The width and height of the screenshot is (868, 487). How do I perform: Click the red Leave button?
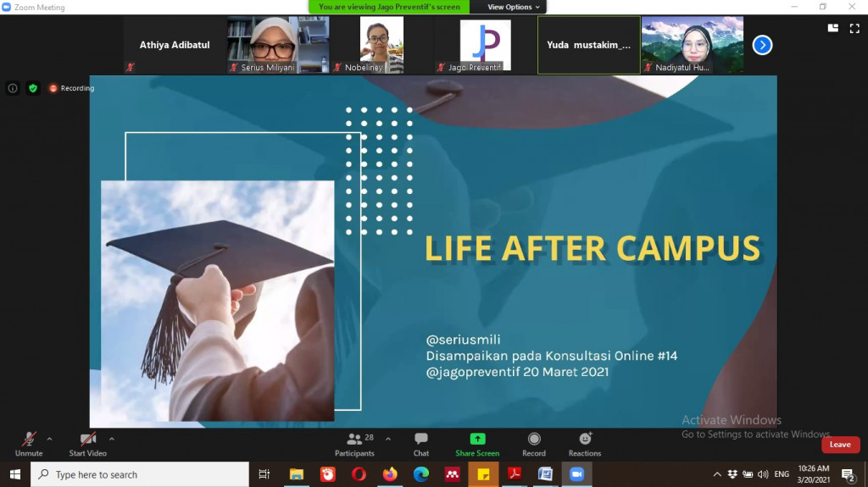pyautogui.click(x=840, y=445)
